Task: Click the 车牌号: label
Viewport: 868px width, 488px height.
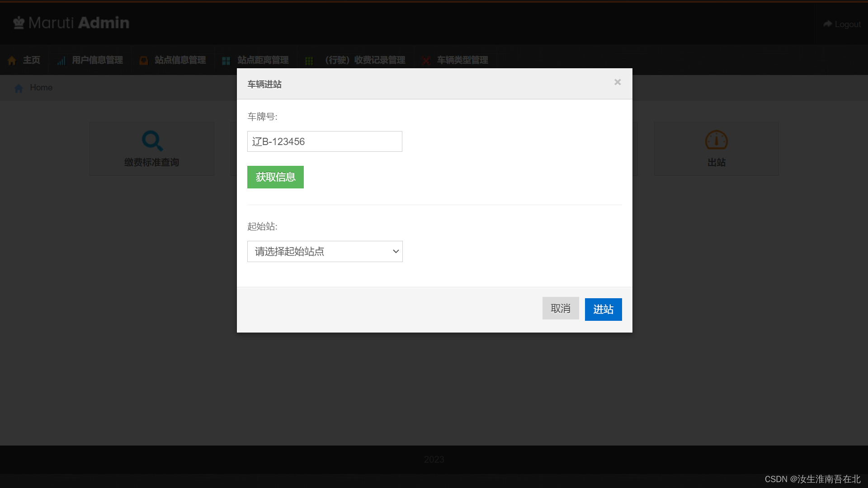Action: tap(262, 117)
